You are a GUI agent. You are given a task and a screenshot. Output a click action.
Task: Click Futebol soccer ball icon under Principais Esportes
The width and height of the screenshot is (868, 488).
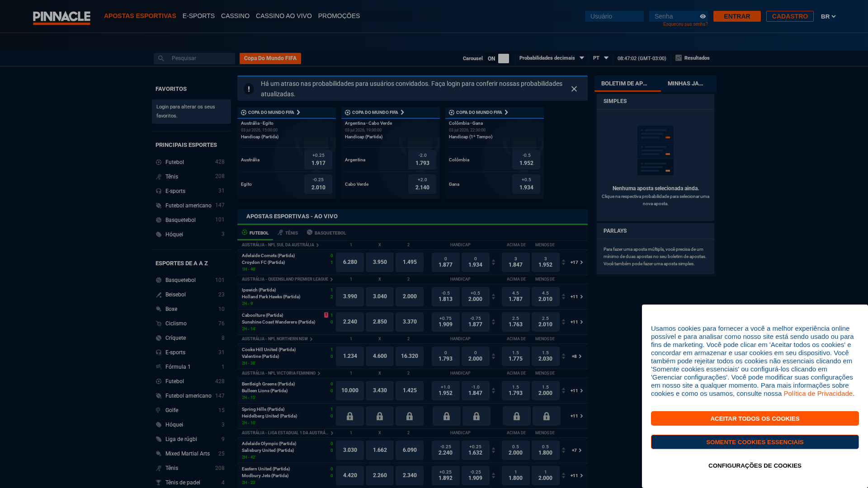click(159, 162)
